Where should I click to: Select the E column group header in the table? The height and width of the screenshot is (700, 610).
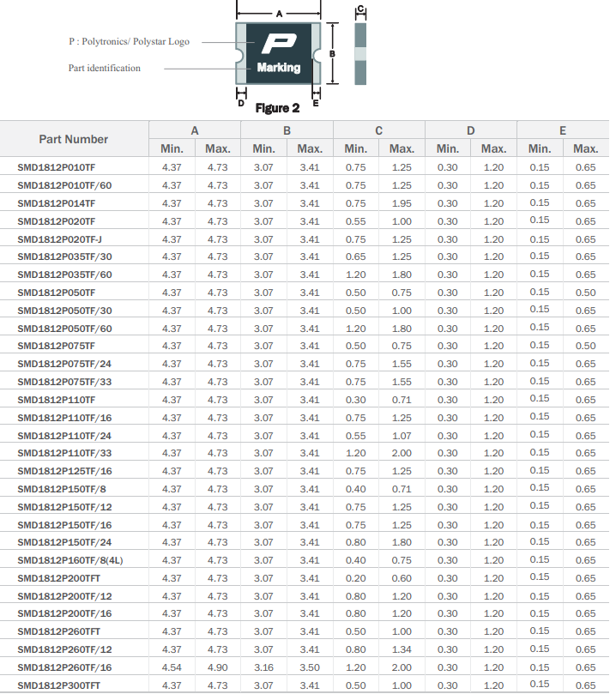[x=562, y=130]
